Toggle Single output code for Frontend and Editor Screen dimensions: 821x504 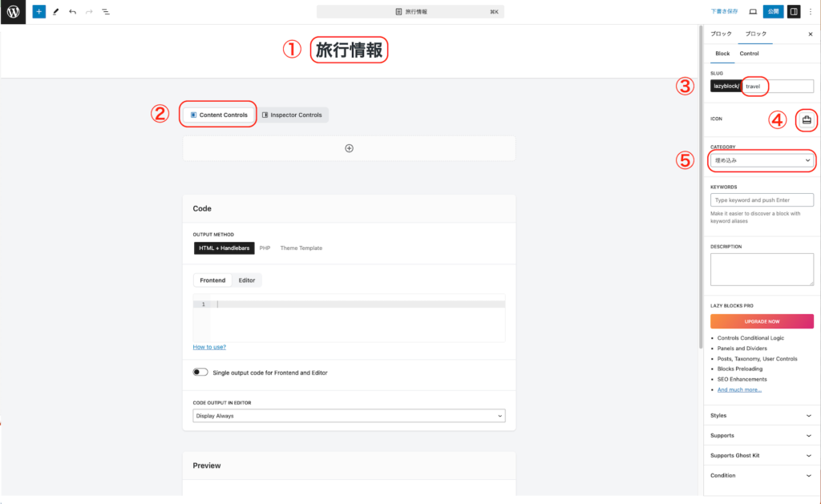pyautogui.click(x=200, y=373)
